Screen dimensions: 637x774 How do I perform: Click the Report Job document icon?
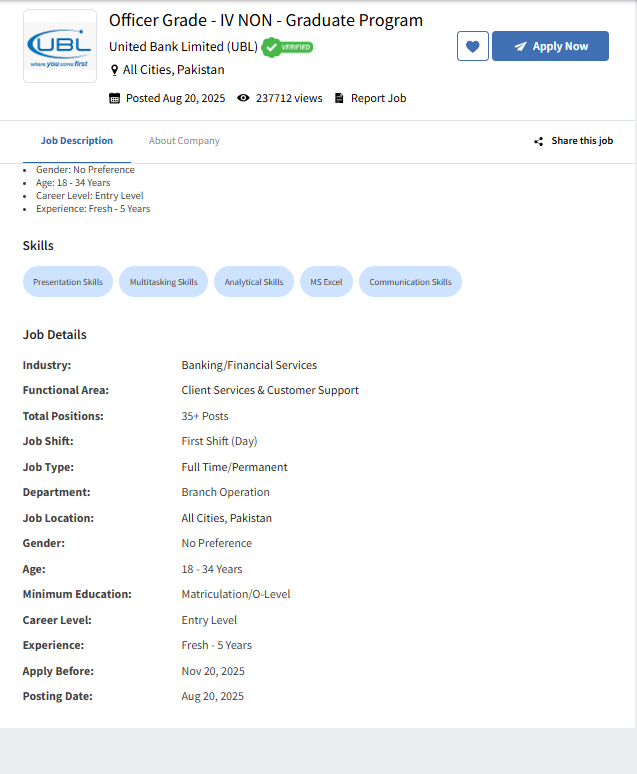[339, 98]
